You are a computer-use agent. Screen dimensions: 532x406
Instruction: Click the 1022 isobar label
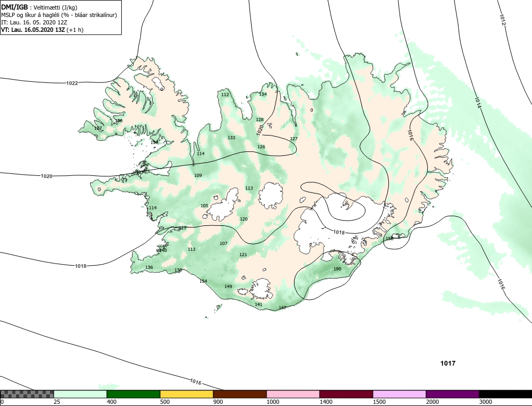pyautogui.click(x=72, y=83)
